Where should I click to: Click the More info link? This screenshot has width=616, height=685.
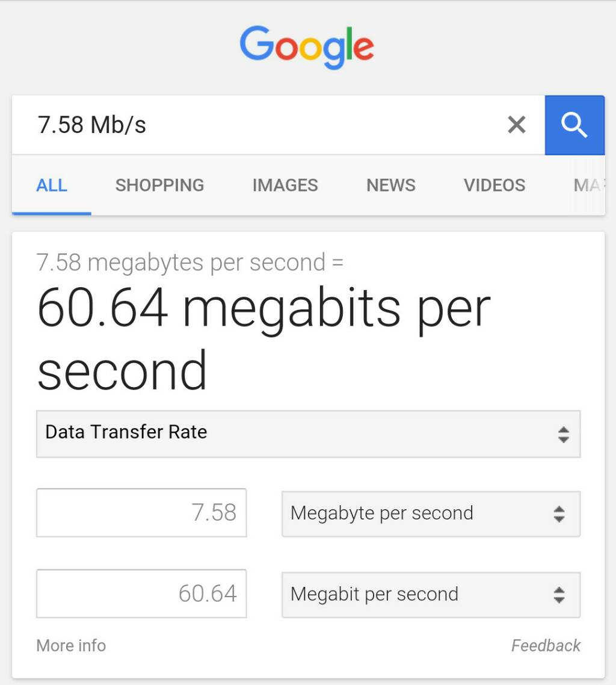(70, 645)
